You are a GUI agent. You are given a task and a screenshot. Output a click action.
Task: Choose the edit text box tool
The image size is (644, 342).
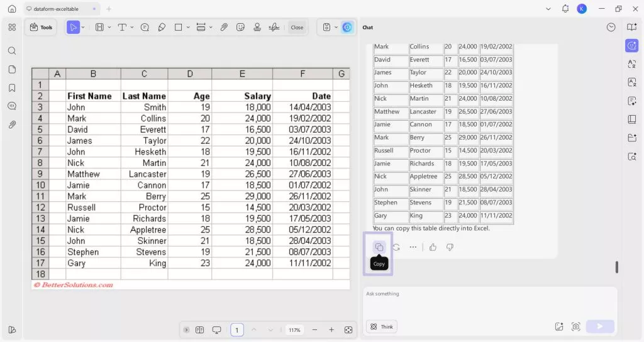click(99, 28)
